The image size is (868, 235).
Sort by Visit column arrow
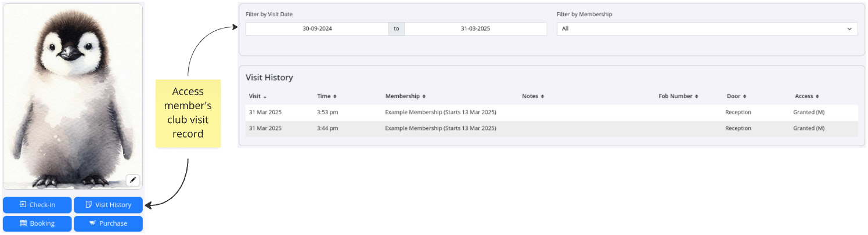pyautogui.click(x=265, y=97)
